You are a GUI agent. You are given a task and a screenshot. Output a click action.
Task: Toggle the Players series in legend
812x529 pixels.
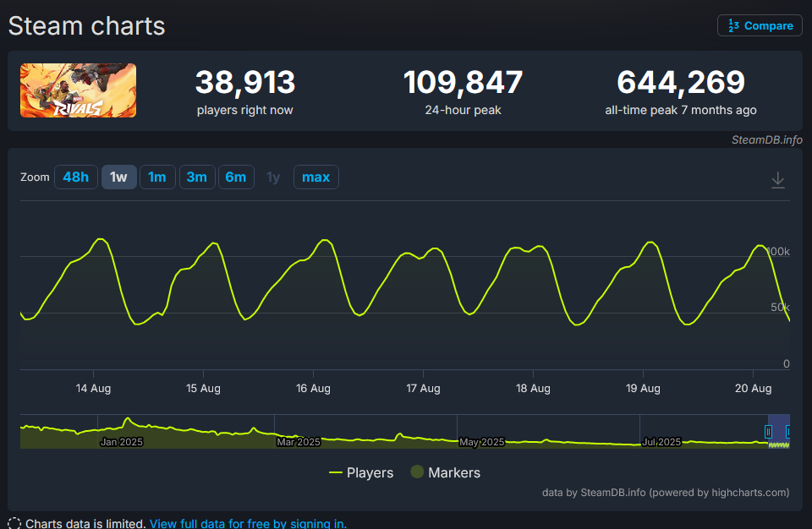[361, 472]
